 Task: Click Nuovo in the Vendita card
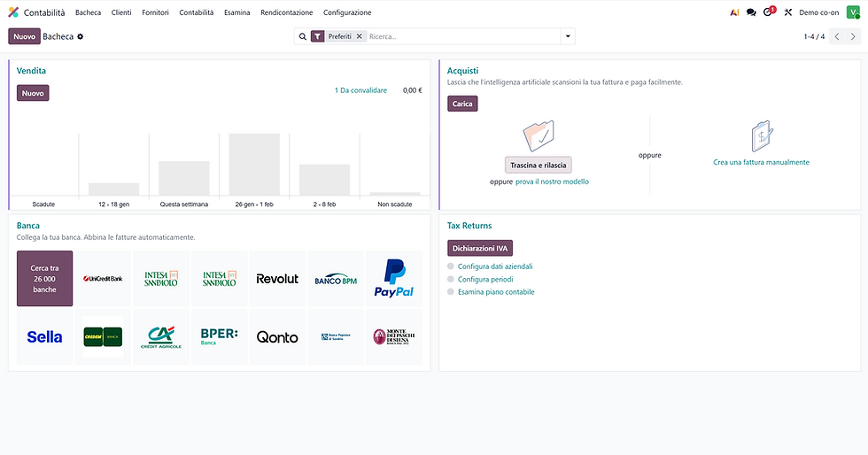33,93
